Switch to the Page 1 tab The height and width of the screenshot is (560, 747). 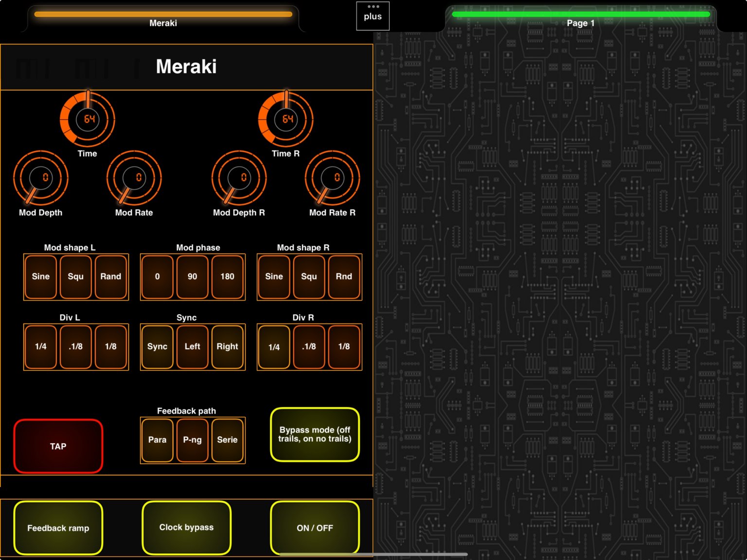[x=581, y=18]
